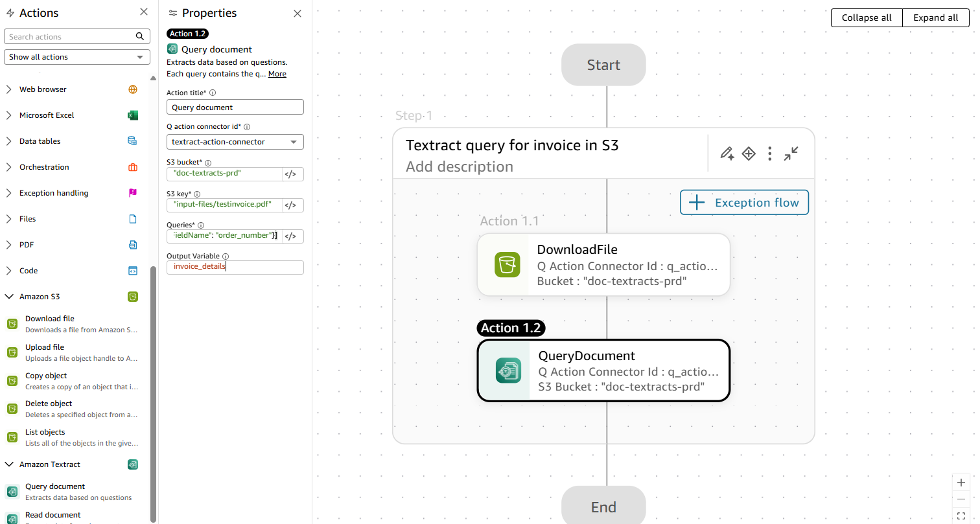Click the Add description text in Step 1
The image size is (980, 524).
click(x=460, y=166)
